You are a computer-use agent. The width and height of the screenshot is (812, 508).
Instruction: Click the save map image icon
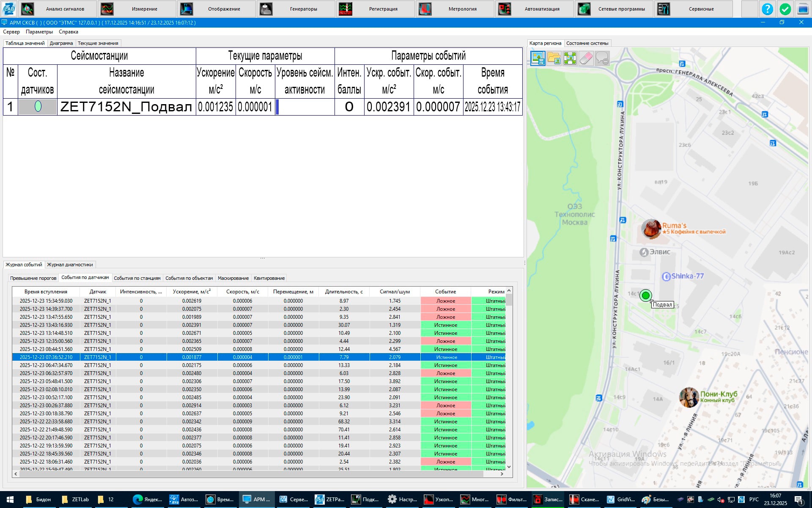pos(538,58)
